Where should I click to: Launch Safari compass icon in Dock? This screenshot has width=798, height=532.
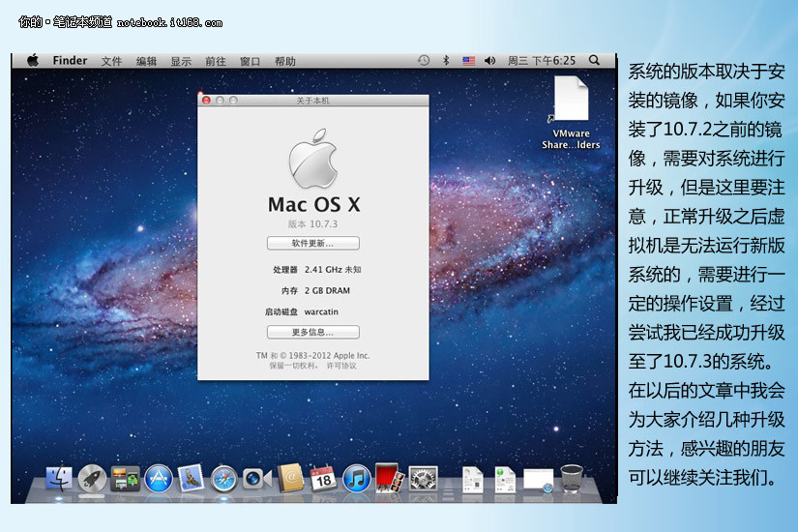point(224,479)
